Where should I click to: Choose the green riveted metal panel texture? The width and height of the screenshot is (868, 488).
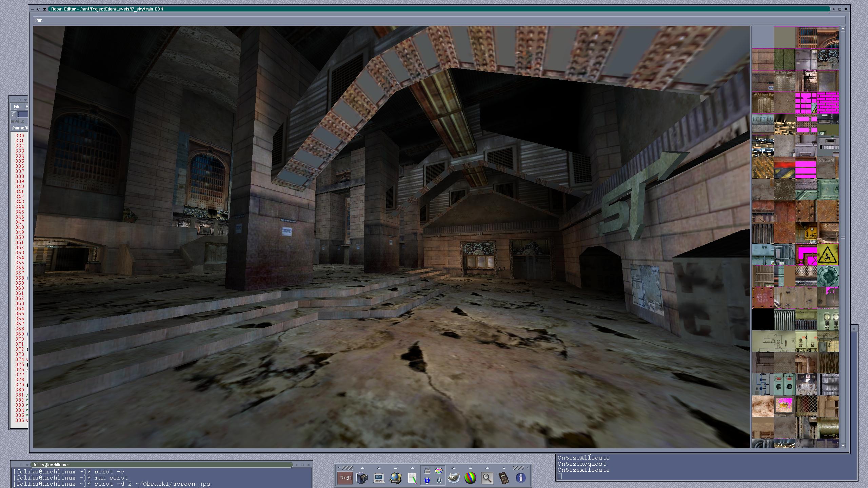[x=828, y=189]
